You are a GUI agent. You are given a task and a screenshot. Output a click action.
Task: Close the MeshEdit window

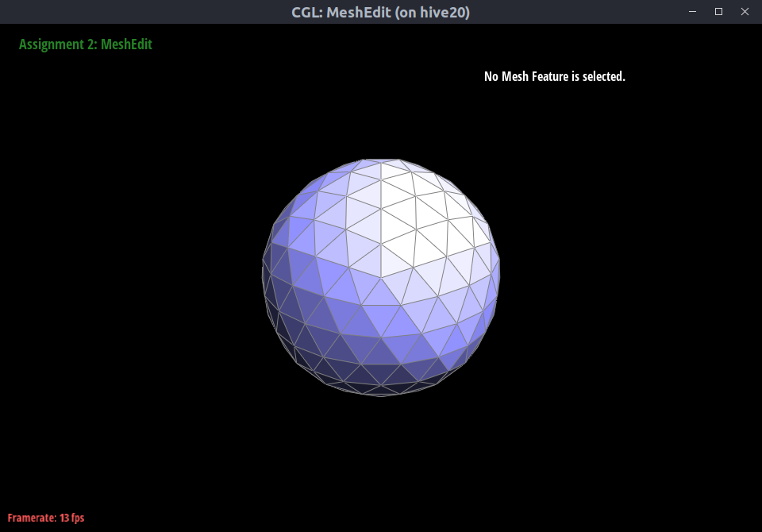pos(745,12)
